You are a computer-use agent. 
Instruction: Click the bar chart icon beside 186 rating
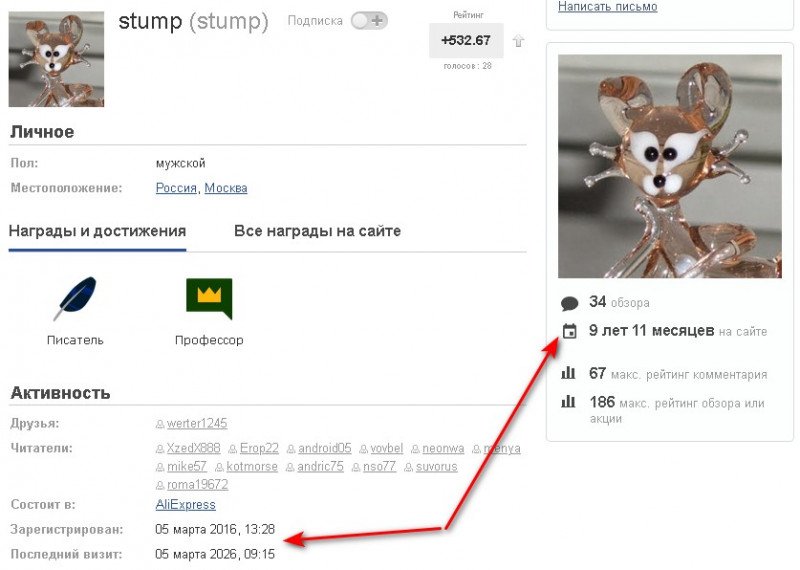coord(568,402)
